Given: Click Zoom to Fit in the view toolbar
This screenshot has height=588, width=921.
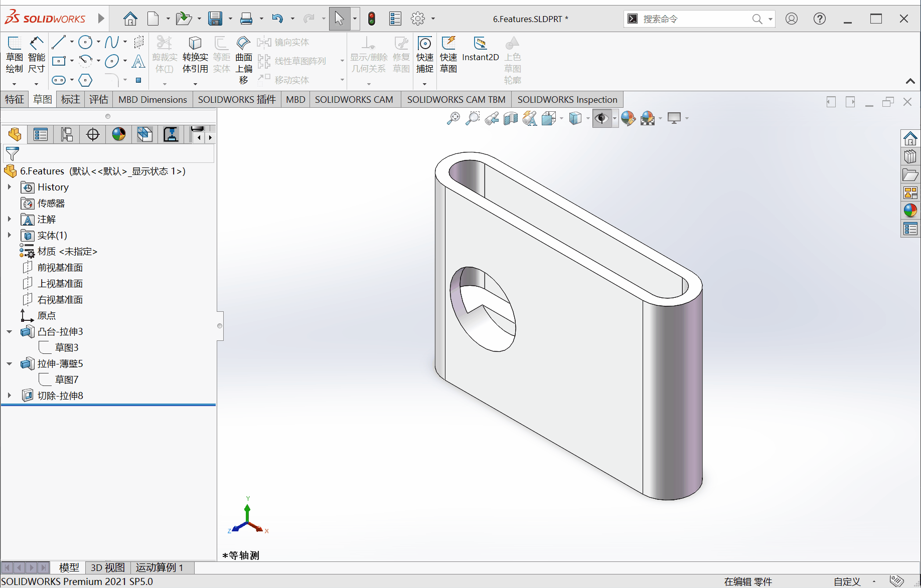Looking at the screenshot, I should [453, 118].
